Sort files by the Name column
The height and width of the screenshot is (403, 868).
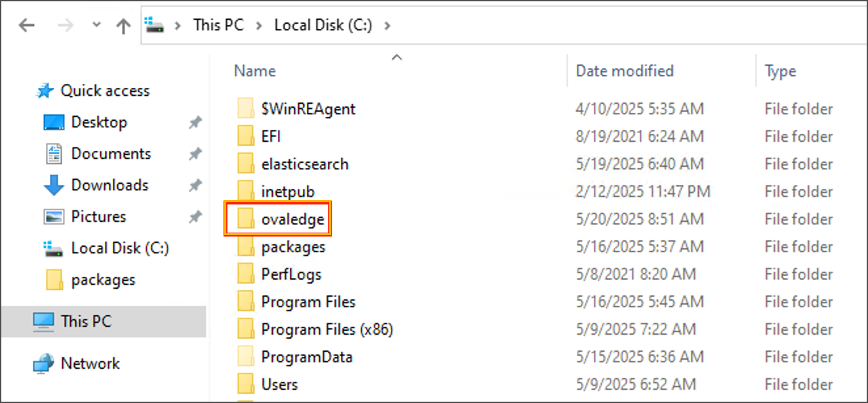(255, 71)
